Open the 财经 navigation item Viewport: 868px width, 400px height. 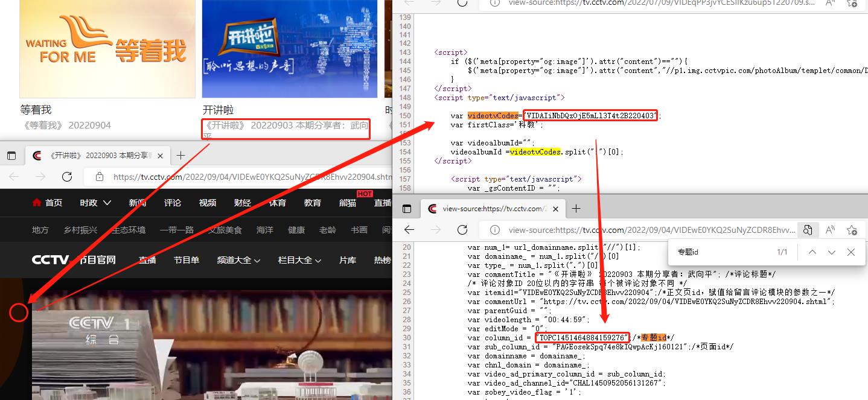click(x=243, y=203)
